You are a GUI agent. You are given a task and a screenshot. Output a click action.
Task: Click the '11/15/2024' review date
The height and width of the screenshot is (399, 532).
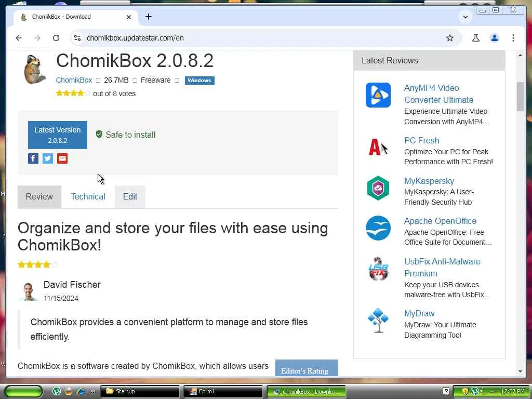61,298
